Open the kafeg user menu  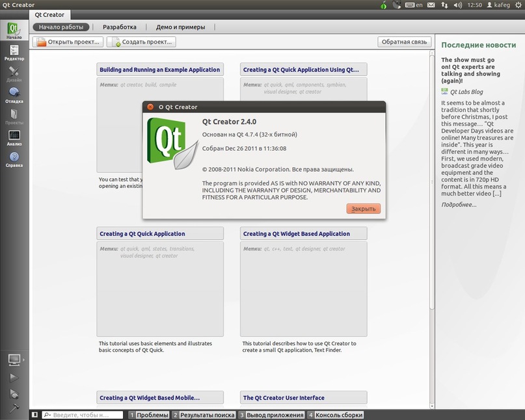[498, 5]
